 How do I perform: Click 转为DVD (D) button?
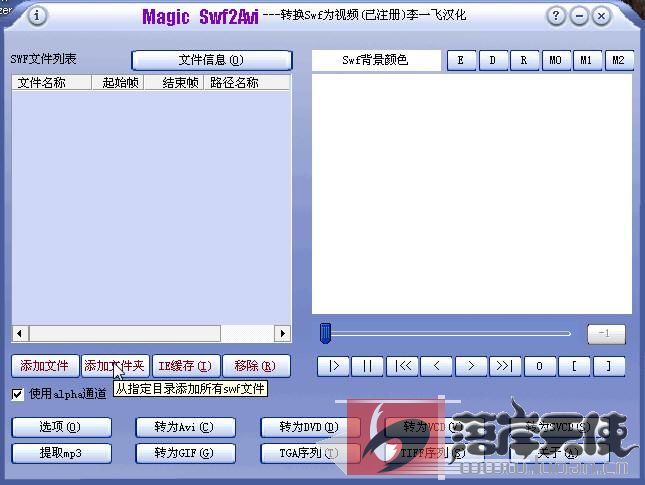311,427
